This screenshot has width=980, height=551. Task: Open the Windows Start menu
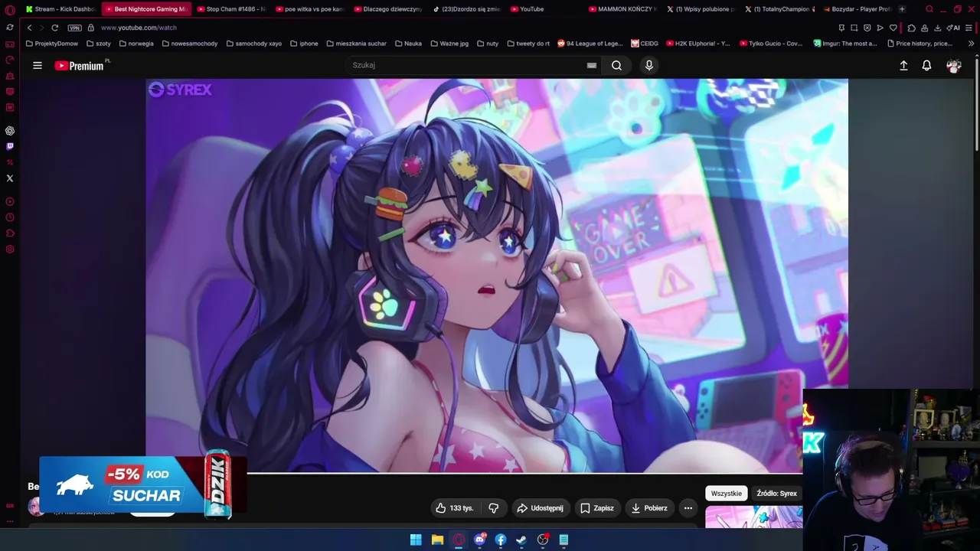coord(416,540)
